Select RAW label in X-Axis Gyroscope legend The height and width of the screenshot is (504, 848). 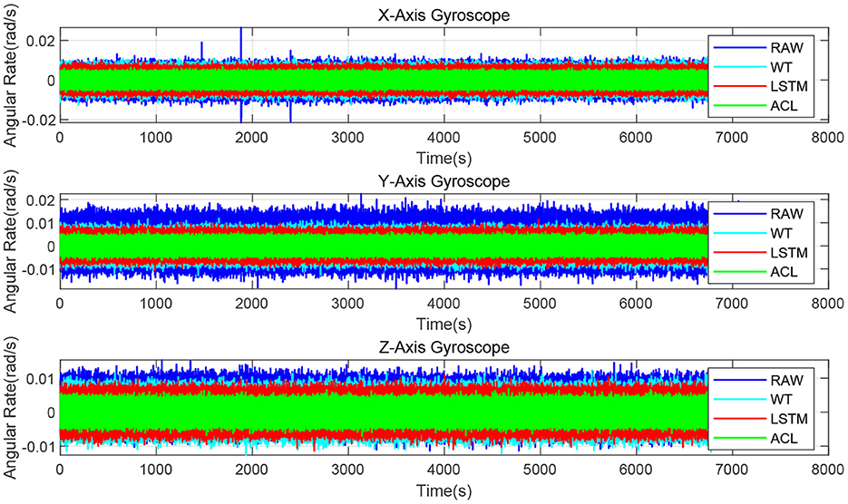tap(786, 47)
